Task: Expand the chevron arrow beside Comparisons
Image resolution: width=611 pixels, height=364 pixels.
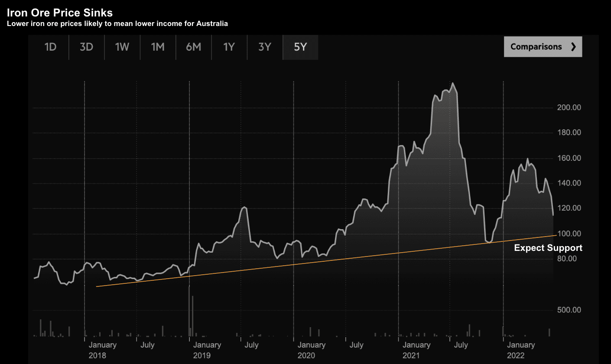Action: click(x=573, y=47)
